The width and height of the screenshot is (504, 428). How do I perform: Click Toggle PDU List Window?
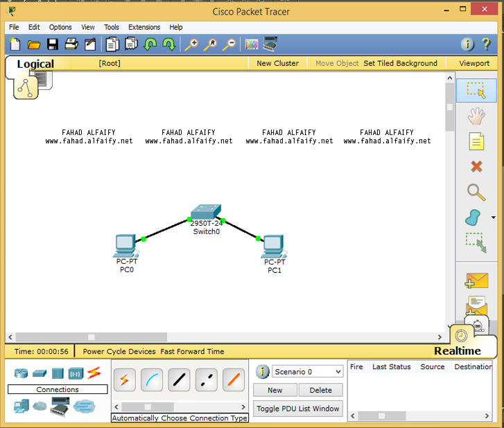coord(297,409)
